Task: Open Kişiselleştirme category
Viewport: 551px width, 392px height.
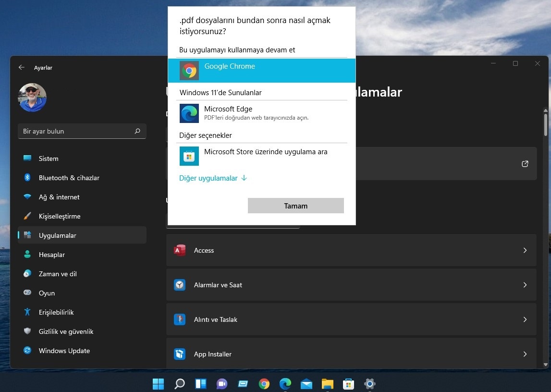Action: 82,216
